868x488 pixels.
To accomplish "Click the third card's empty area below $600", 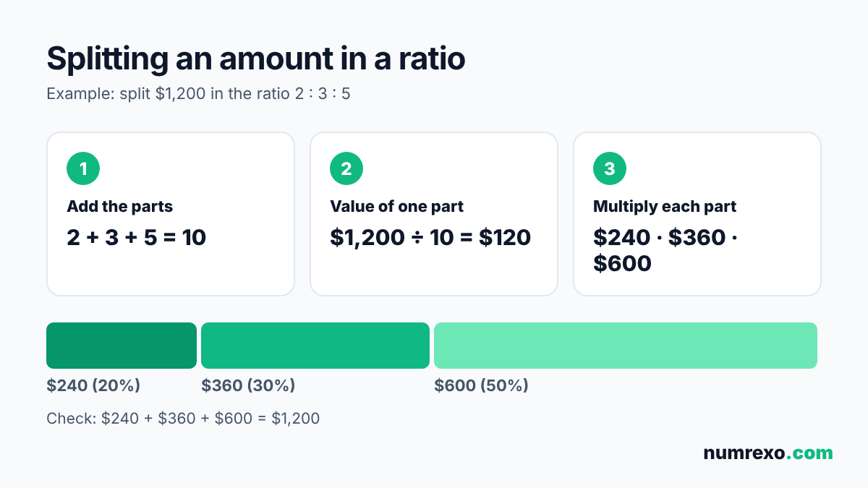I will 697,286.
